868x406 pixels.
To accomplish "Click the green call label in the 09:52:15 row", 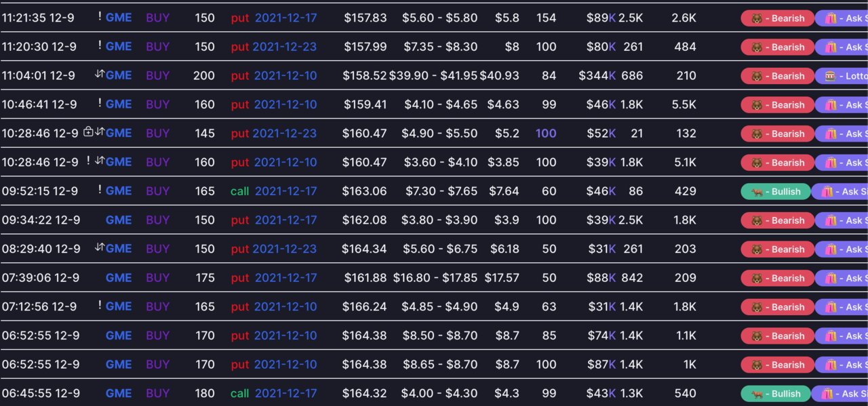I will 240,191.
